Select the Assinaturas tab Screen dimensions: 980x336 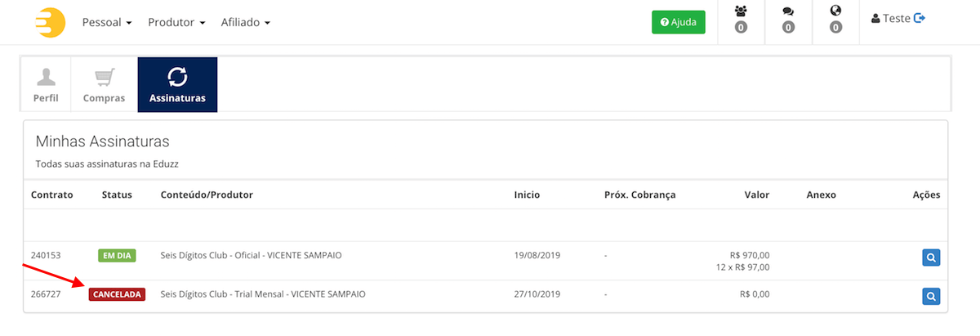point(177,84)
